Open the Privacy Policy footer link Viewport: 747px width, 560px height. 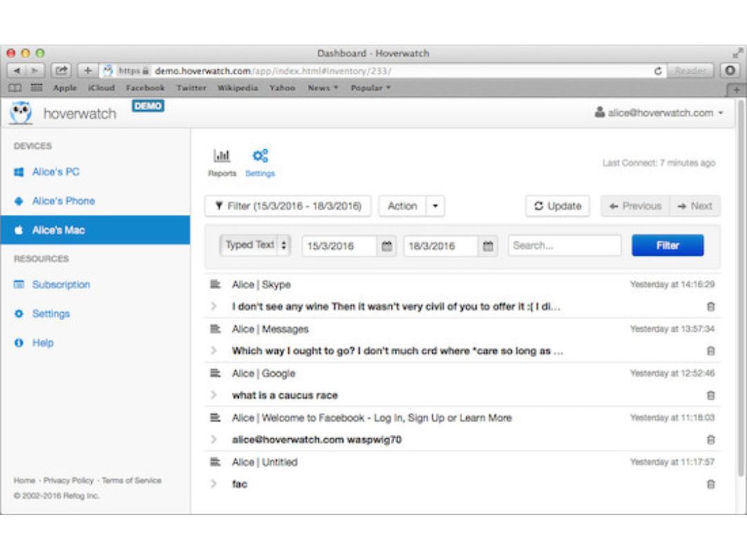(x=68, y=480)
